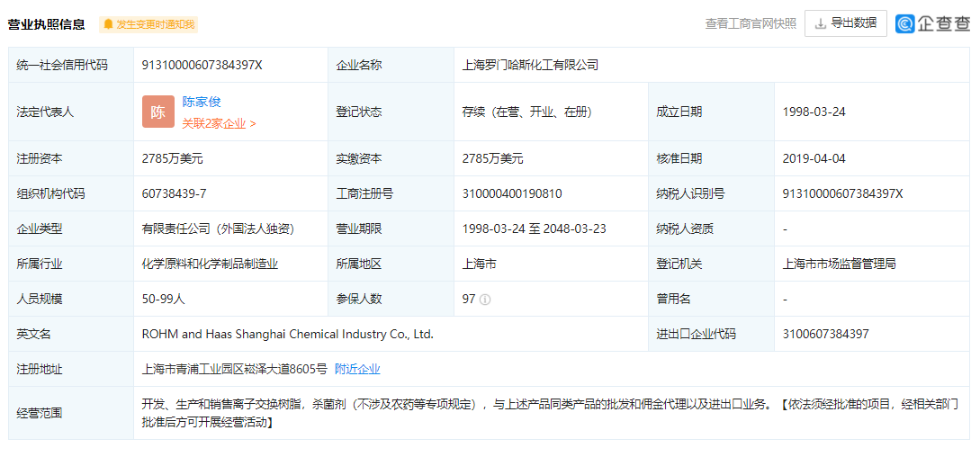980x466 pixels.
Task: Expand the 关联2家企业 related companies link
Action: point(219,123)
